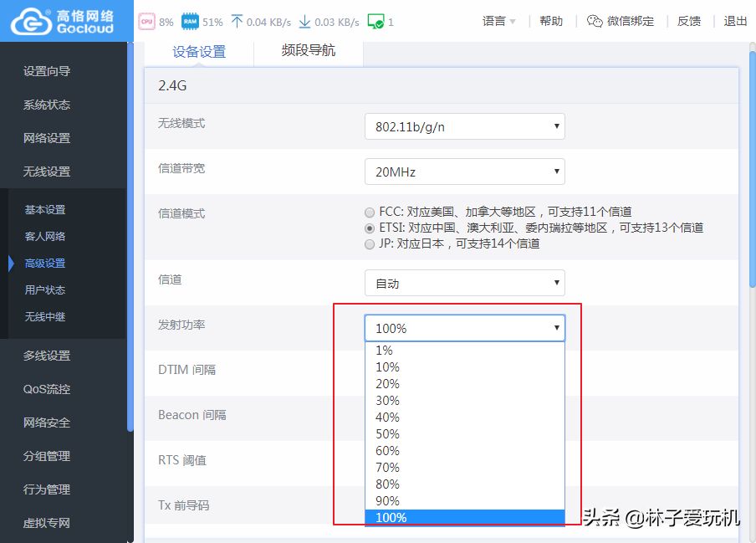Image resolution: width=756 pixels, height=543 pixels.
Task: Choose 20% transmit power option
Action: pos(465,384)
